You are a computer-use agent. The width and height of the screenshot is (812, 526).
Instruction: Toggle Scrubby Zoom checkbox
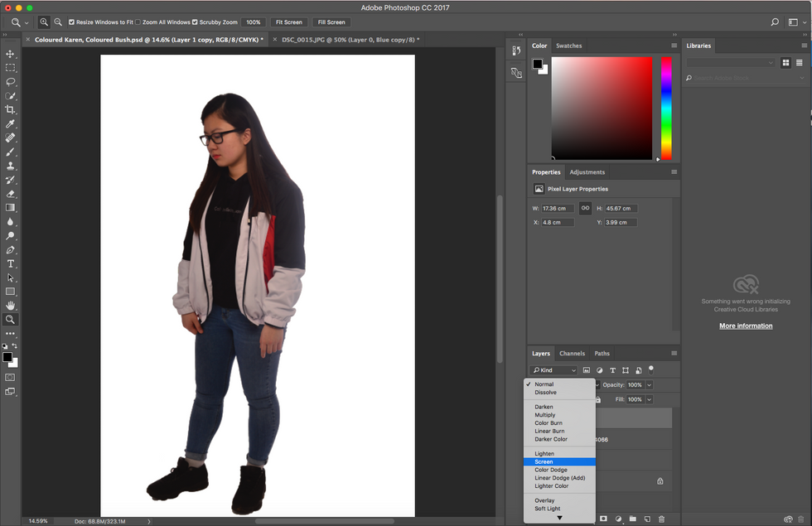click(195, 22)
